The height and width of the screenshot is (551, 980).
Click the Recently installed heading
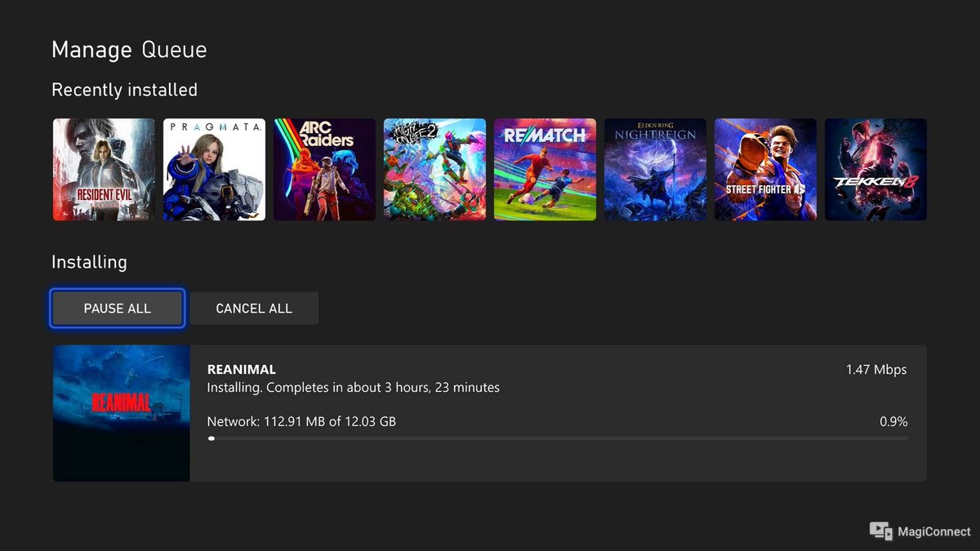pos(125,90)
